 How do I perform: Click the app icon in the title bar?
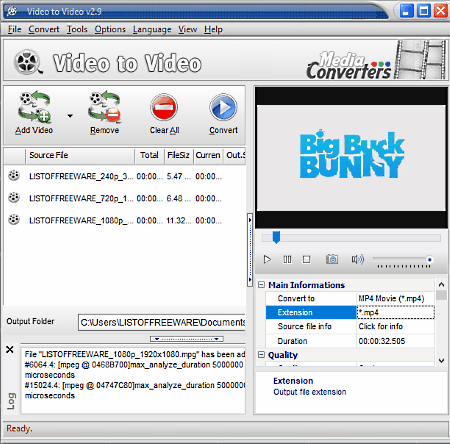pos(12,11)
